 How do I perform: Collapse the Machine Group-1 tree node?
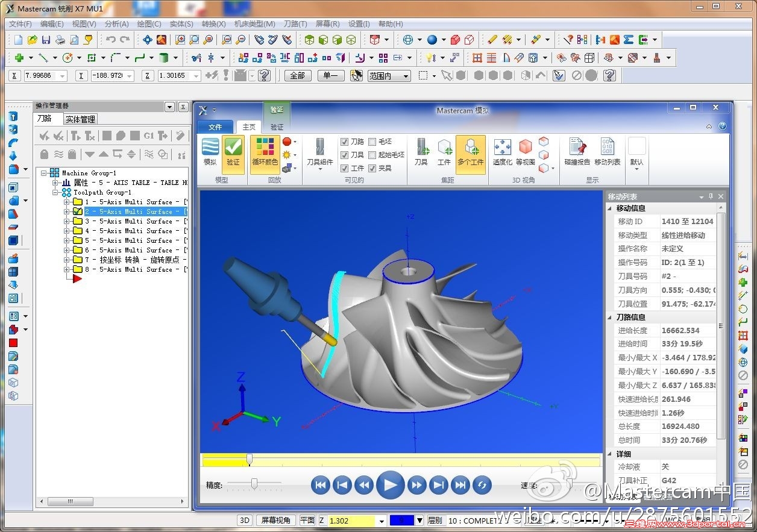[x=44, y=173]
